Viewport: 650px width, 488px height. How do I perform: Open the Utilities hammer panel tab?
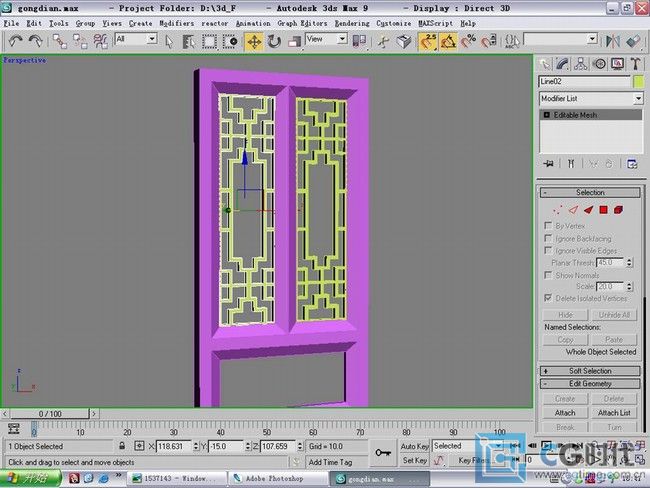pyautogui.click(x=635, y=64)
